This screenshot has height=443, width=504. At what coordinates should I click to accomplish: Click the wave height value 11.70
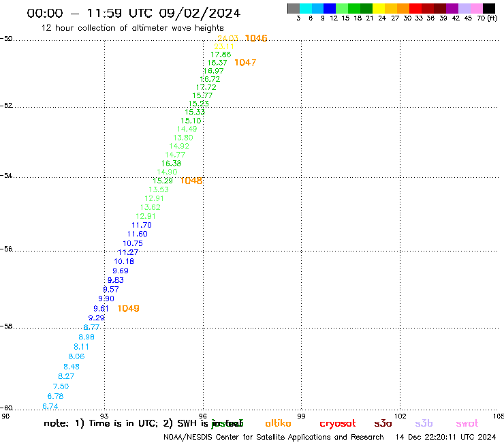142,225
